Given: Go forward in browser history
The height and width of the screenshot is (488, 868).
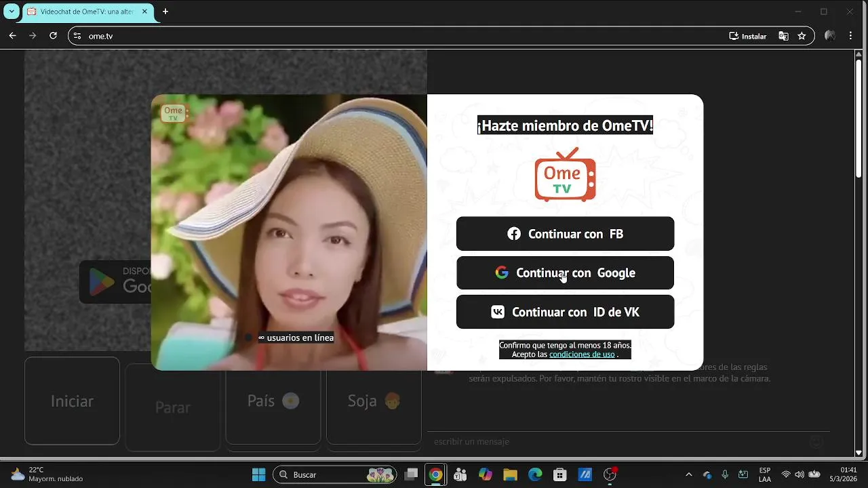Looking at the screenshot, I should point(33,36).
